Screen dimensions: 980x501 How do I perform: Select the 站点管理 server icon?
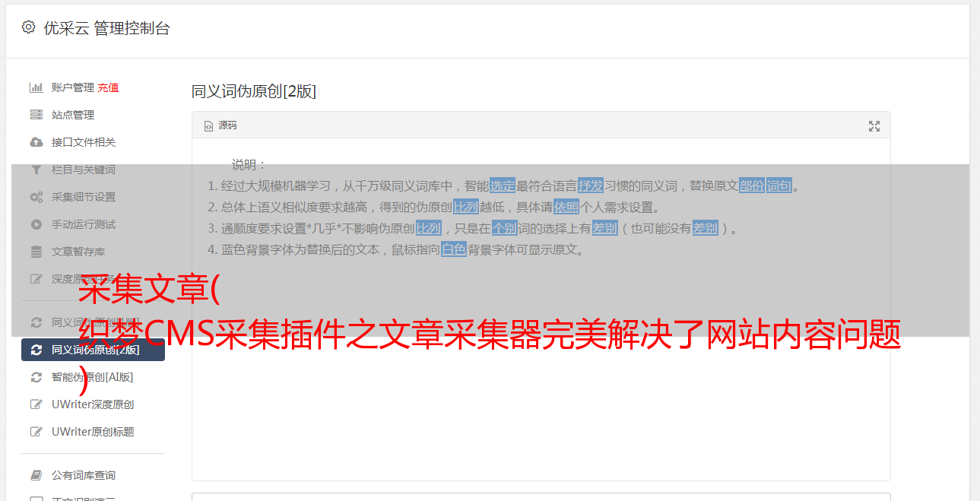coord(36,115)
